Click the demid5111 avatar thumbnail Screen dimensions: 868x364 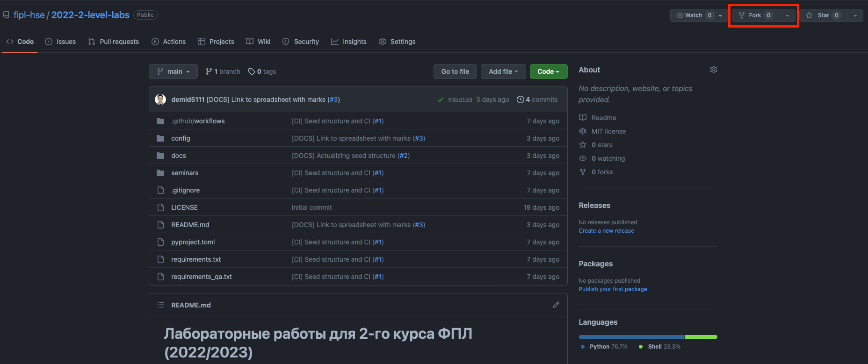pos(160,100)
